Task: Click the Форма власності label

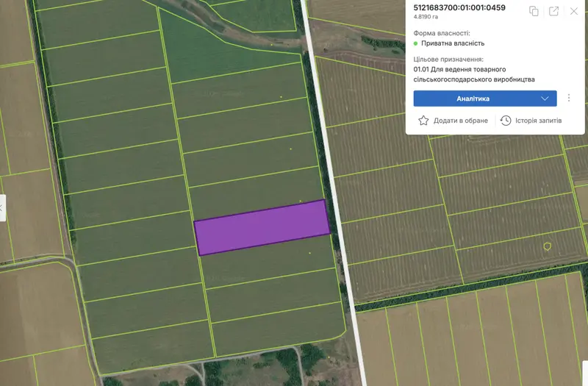Action: pos(442,33)
